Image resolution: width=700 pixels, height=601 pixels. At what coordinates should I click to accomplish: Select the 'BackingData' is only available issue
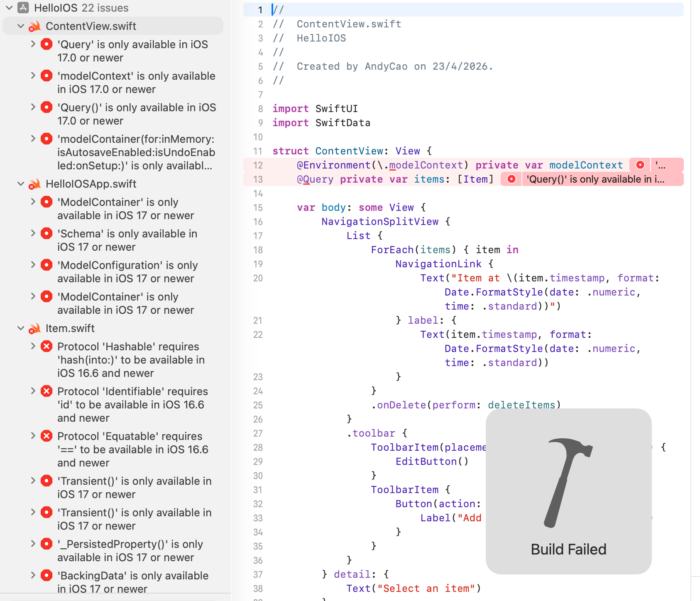click(x=133, y=582)
